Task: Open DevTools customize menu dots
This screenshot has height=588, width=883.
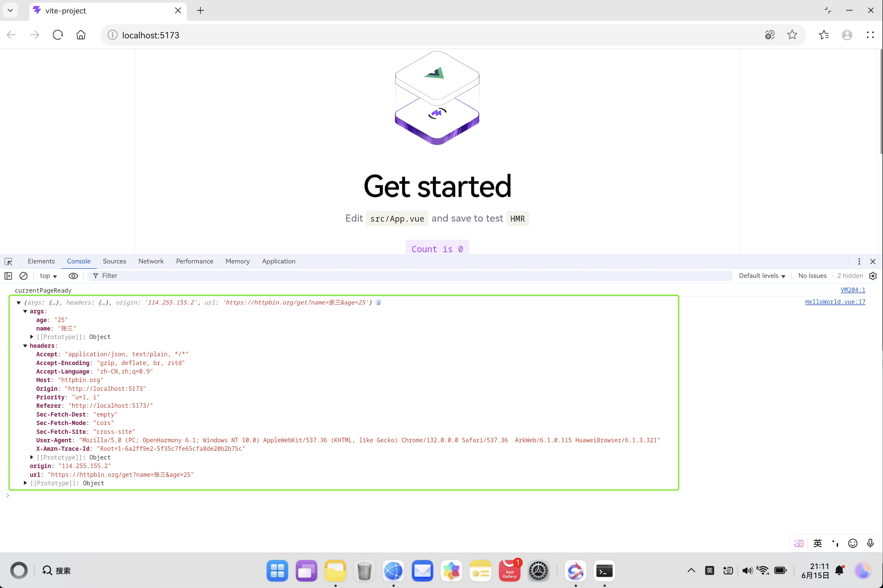Action: point(859,261)
